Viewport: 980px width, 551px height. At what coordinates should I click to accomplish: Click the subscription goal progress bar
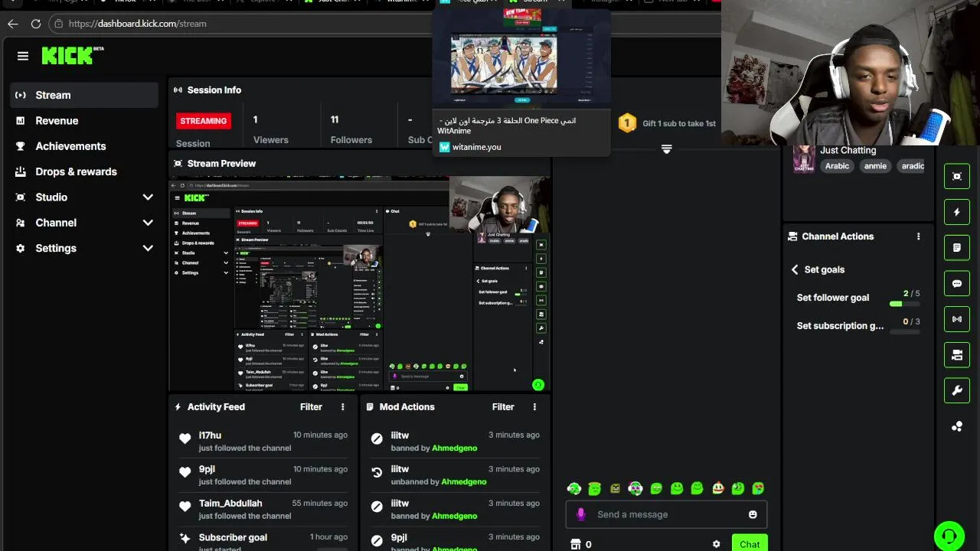coord(904,332)
